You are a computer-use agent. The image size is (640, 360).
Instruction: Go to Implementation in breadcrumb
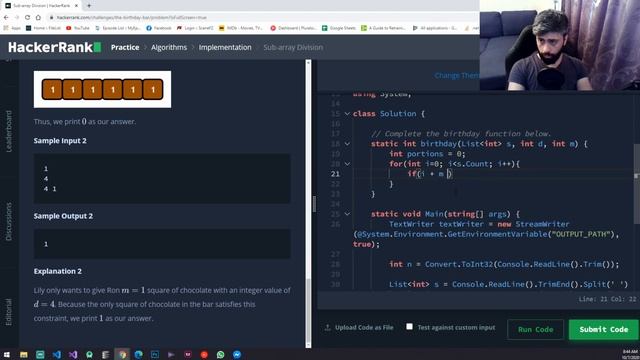pos(225,47)
